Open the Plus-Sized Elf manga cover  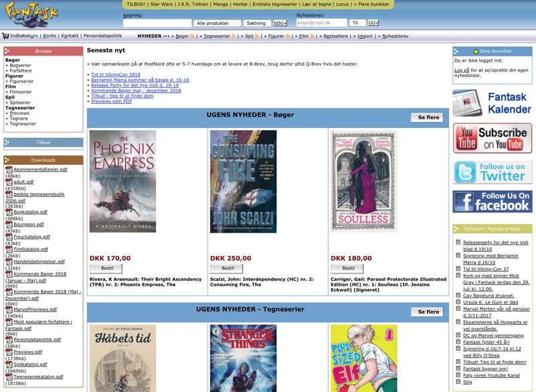click(364, 358)
